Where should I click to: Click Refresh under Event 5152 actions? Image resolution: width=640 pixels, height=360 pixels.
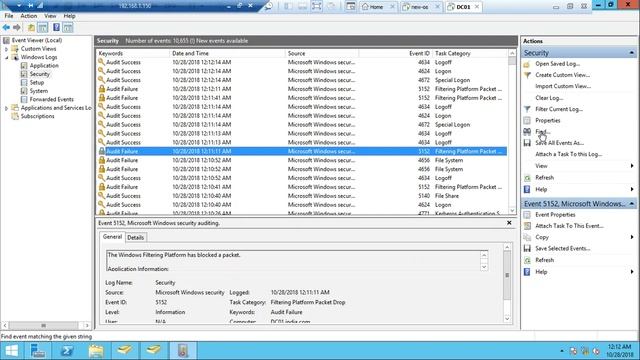[x=544, y=260]
